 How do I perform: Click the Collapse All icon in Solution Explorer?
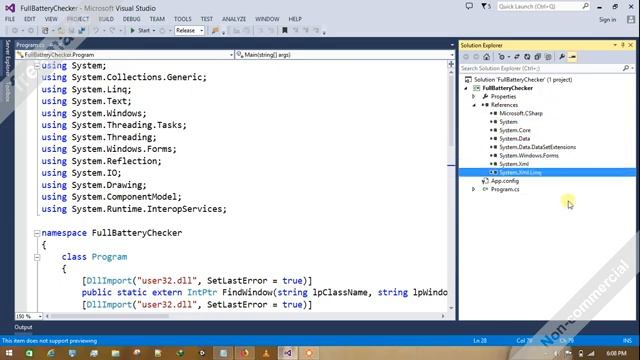538,57
